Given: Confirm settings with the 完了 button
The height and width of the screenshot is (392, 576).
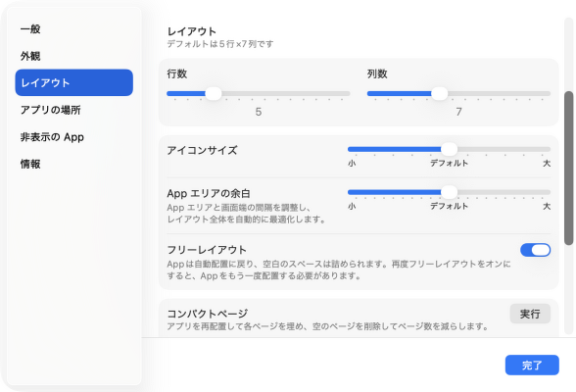Looking at the screenshot, I should pyautogui.click(x=532, y=366).
